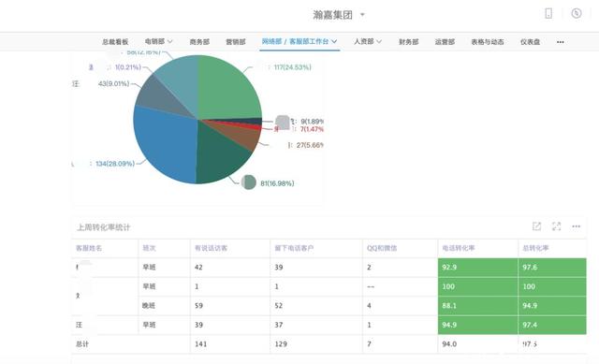599x364 pixels.
Task: Open the export icon on 上周转化率统计 panel
Action: (x=536, y=226)
